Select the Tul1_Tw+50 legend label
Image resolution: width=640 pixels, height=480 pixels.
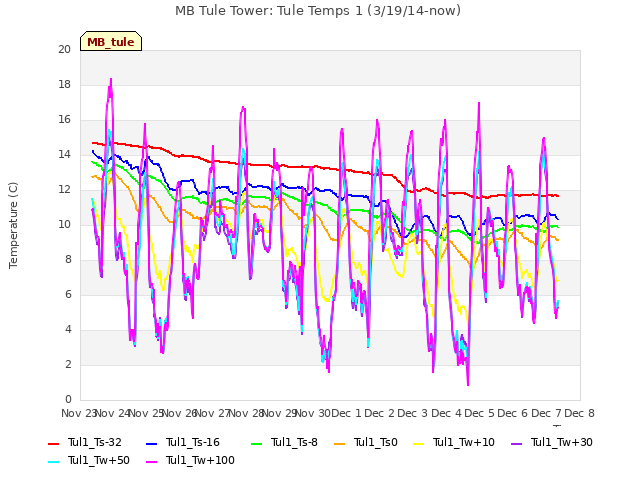point(99,460)
